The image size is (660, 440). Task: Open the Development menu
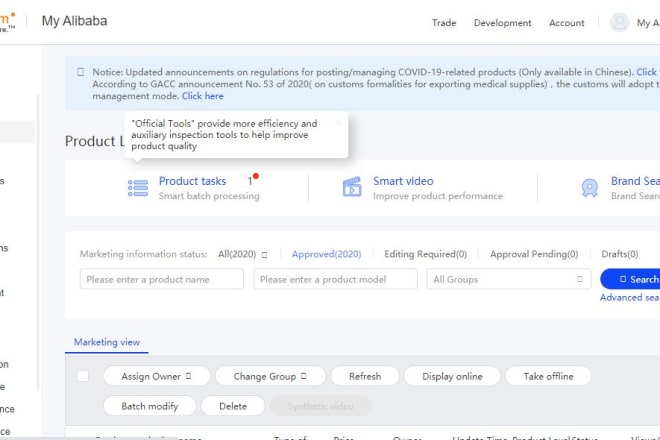coord(503,23)
